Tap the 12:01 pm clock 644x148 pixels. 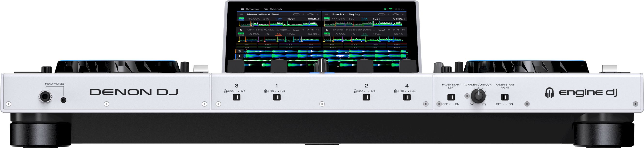[399, 9]
